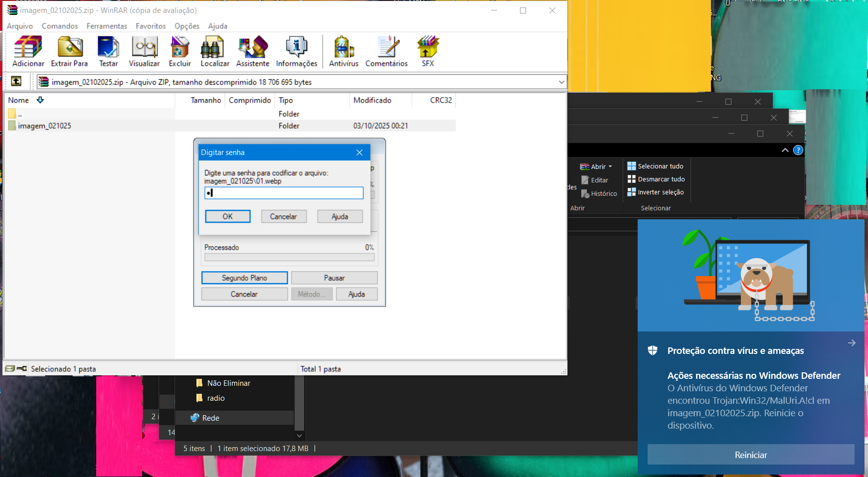Click Inverter seleção in Explorer ribbon

656,192
